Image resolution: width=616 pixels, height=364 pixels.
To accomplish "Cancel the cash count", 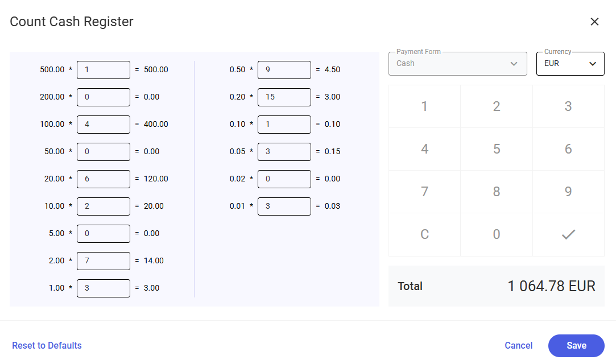I will [518, 346].
